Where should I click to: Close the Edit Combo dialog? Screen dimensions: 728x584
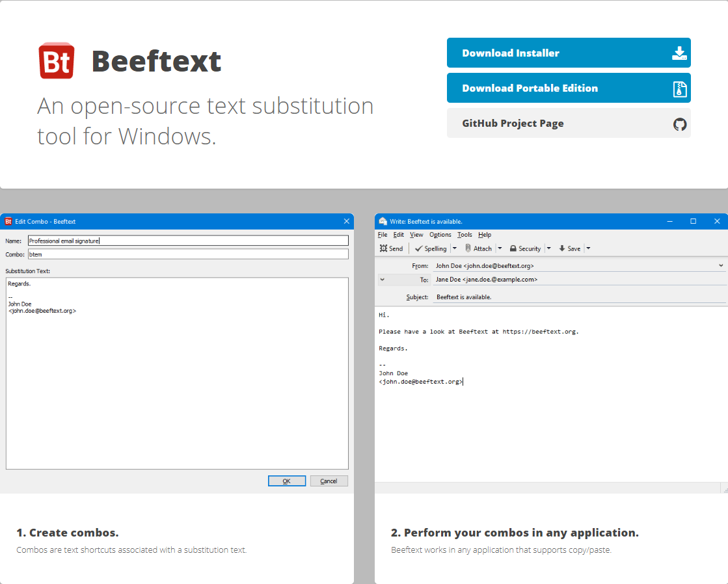346,221
